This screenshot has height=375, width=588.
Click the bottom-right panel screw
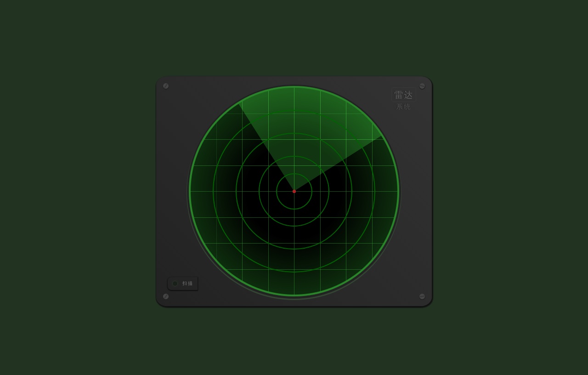422,296
